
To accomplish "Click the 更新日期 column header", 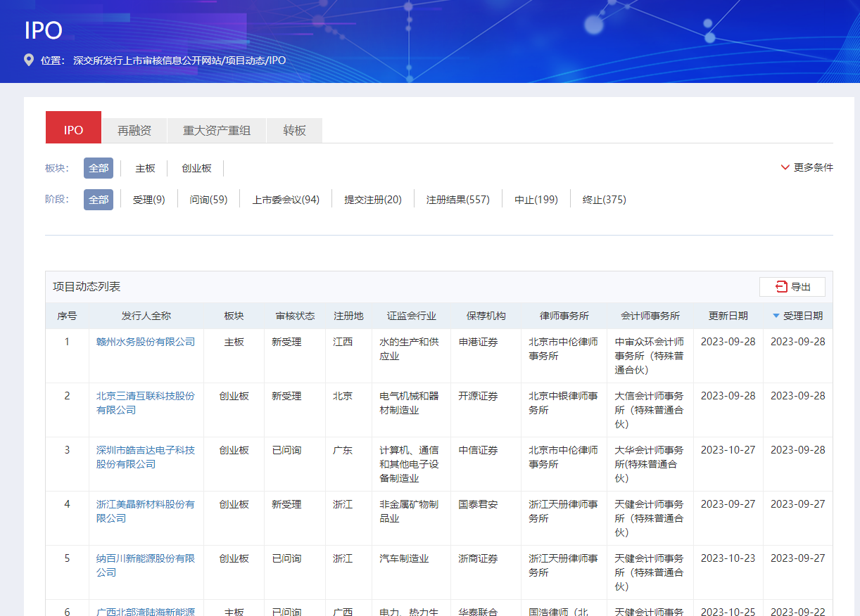I will point(728,316).
